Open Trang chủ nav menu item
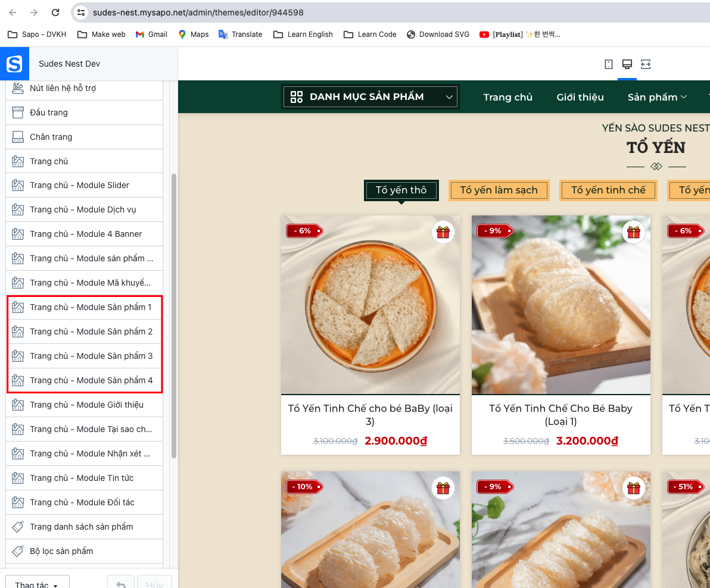 point(507,97)
